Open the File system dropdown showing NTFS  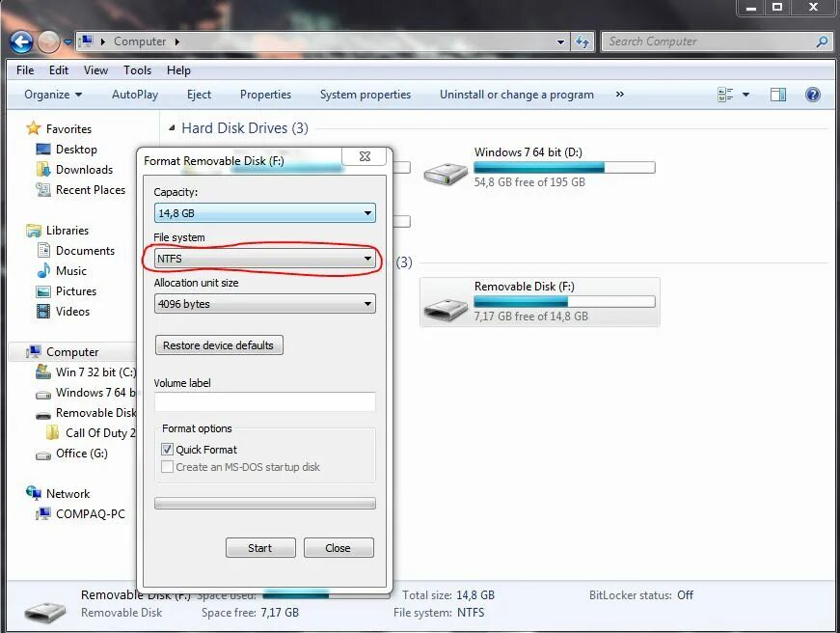pyautogui.click(x=264, y=259)
